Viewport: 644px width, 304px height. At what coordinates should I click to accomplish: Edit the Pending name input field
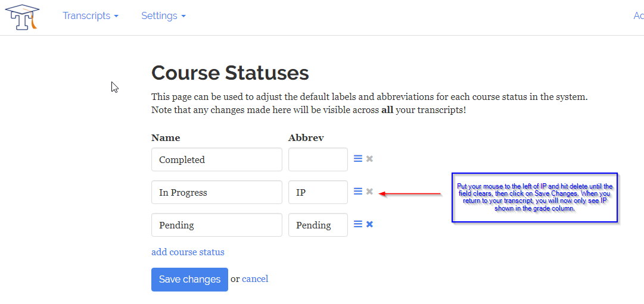[216, 225]
